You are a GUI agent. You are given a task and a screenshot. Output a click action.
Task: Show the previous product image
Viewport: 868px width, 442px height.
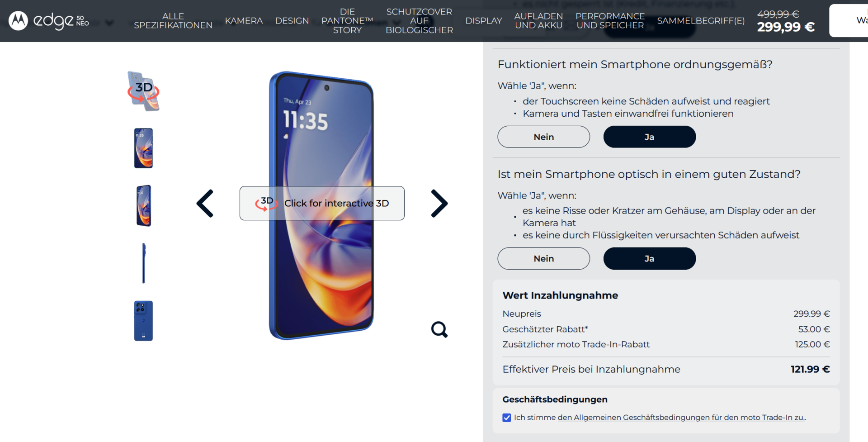205,204
